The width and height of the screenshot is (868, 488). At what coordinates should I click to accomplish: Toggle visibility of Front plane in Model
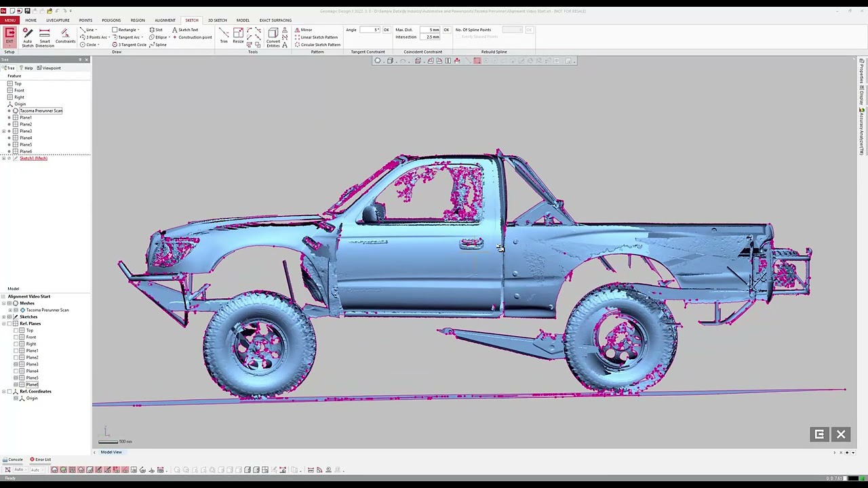pos(16,337)
